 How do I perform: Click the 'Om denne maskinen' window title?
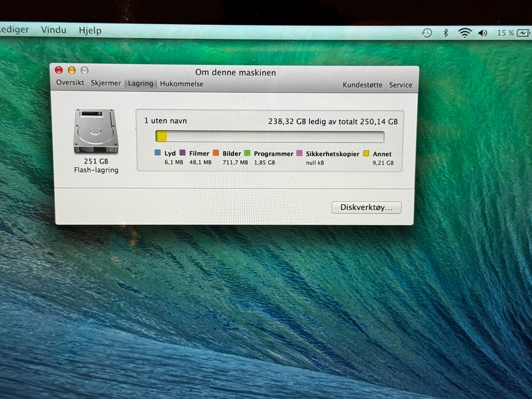point(236,72)
